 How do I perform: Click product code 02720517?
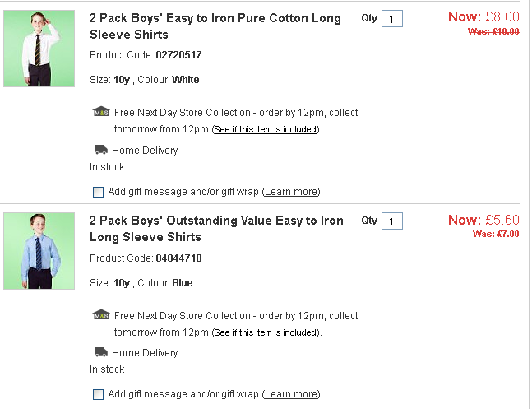coord(178,55)
